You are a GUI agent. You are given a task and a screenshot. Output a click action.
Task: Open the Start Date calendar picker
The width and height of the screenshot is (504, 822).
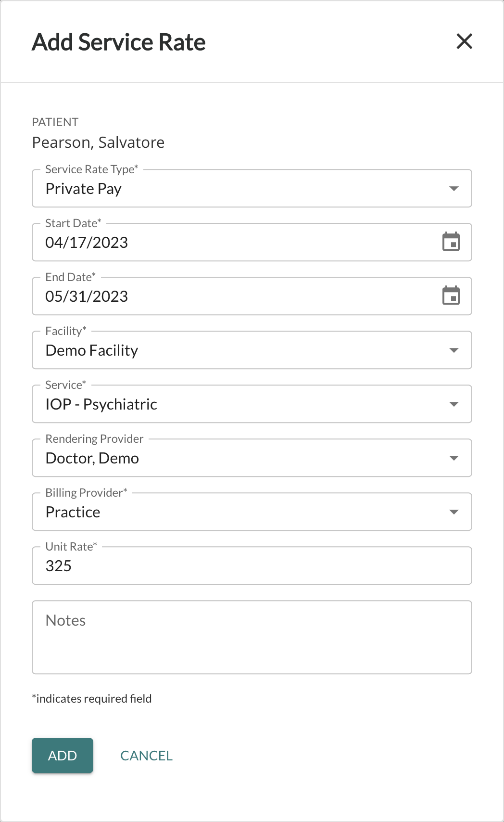(x=451, y=242)
